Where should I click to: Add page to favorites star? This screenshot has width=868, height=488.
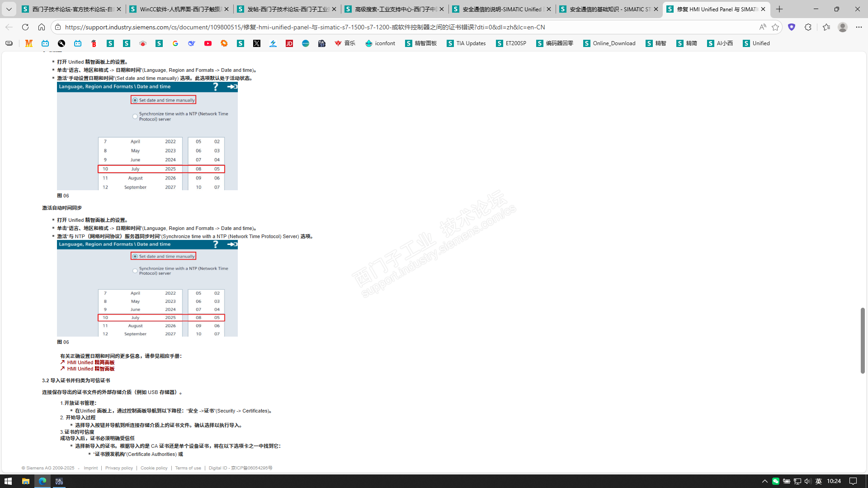click(x=775, y=27)
